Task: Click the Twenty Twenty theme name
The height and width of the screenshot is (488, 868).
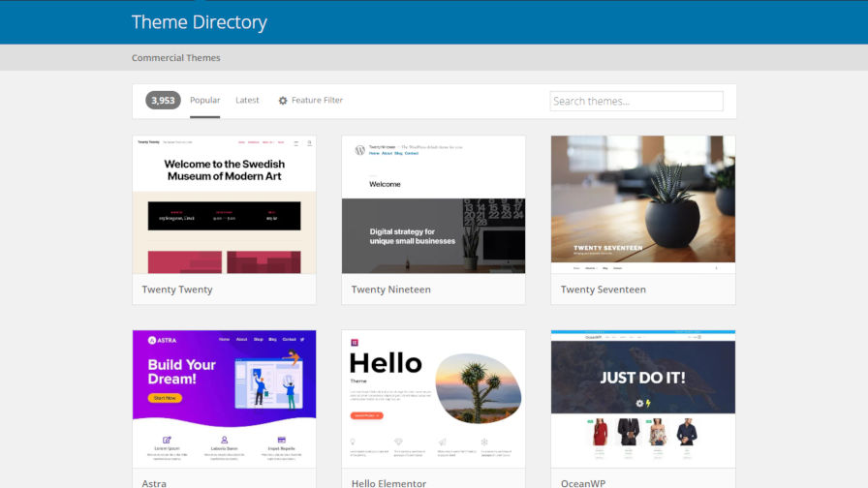Action: [x=177, y=290]
